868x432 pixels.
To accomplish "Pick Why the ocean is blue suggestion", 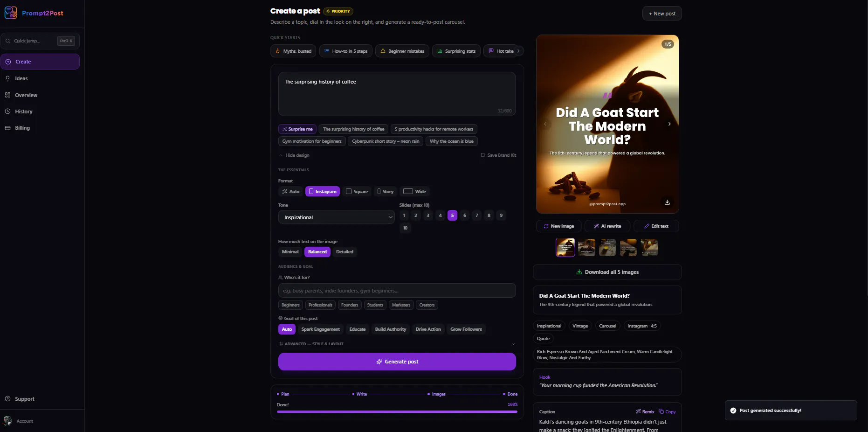I will tap(452, 141).
